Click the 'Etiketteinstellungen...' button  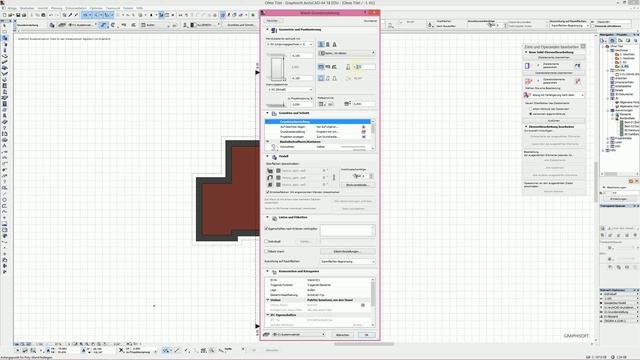(347, 251)
